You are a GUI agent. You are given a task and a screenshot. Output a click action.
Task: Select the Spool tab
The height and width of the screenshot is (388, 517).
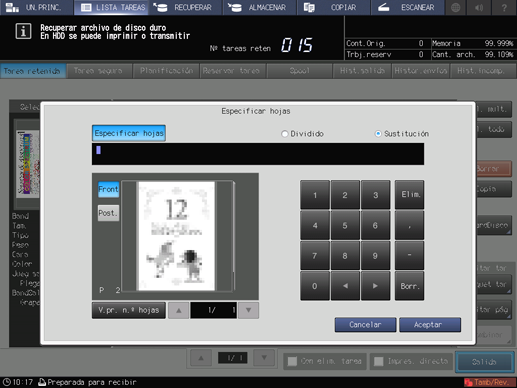[x=299, y=71]
